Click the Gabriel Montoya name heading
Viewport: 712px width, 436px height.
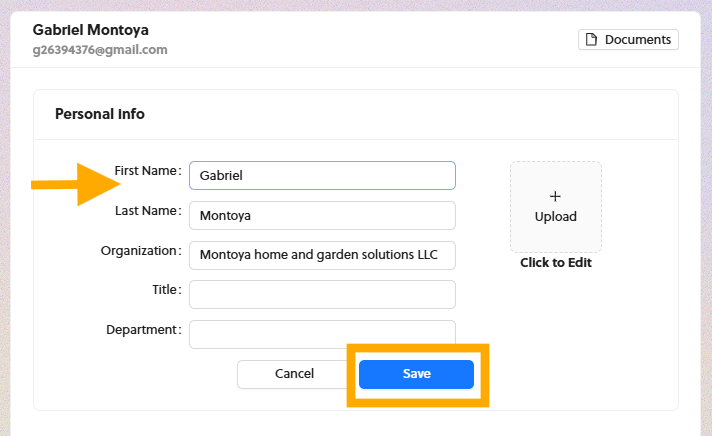pos(91,30)
